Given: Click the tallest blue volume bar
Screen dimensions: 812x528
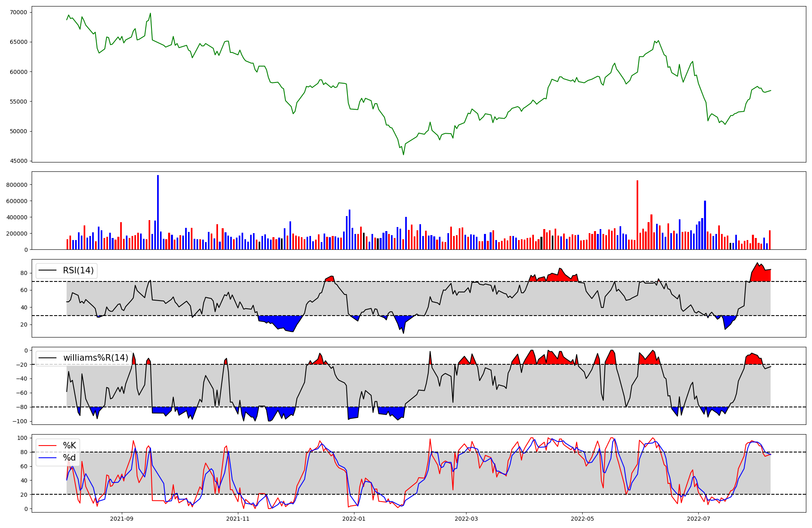Looking at the screenshot, I should [x=158, y=211].
